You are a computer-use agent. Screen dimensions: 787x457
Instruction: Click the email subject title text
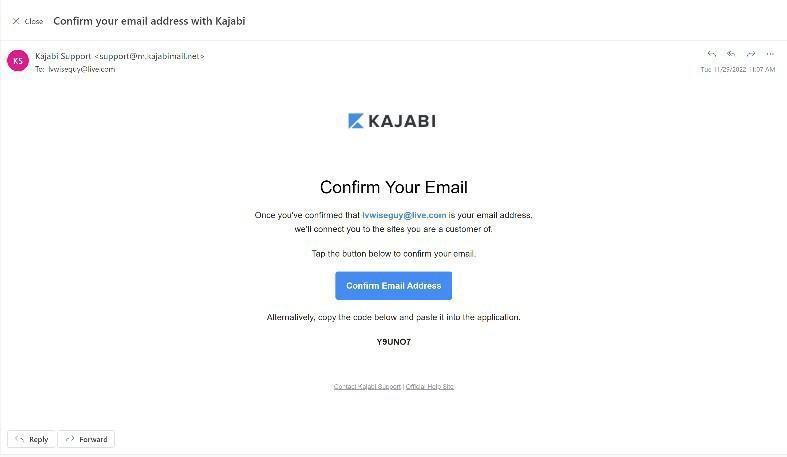(149, 21)
